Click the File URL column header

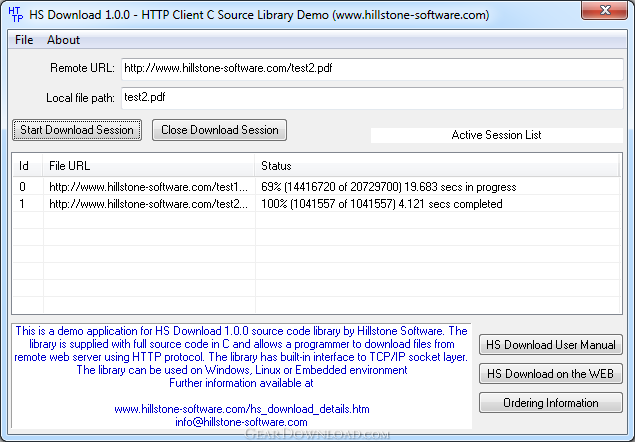(149, 166)
